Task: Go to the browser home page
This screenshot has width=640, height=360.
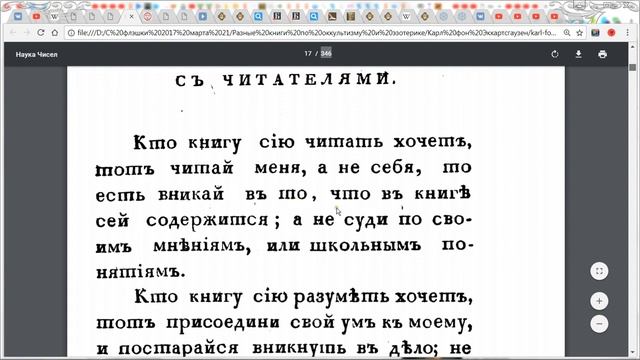Action: click(x=55, y=33)
